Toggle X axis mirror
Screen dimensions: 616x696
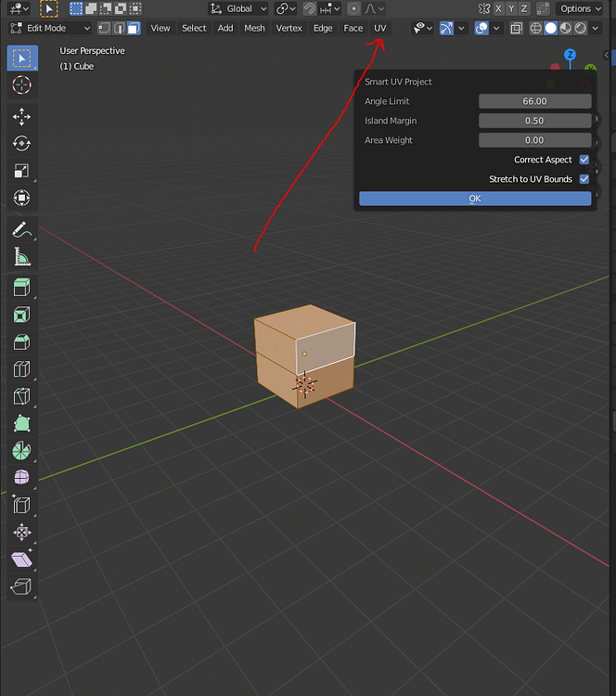[499, 8]
